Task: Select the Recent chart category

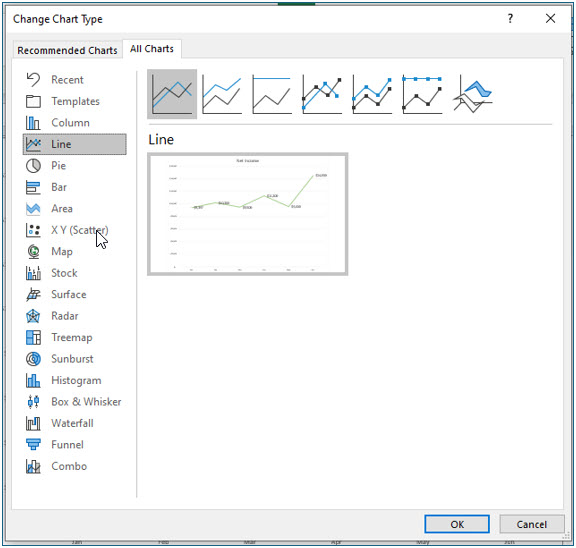Action: pyautogui.click(x=75, y=80)
